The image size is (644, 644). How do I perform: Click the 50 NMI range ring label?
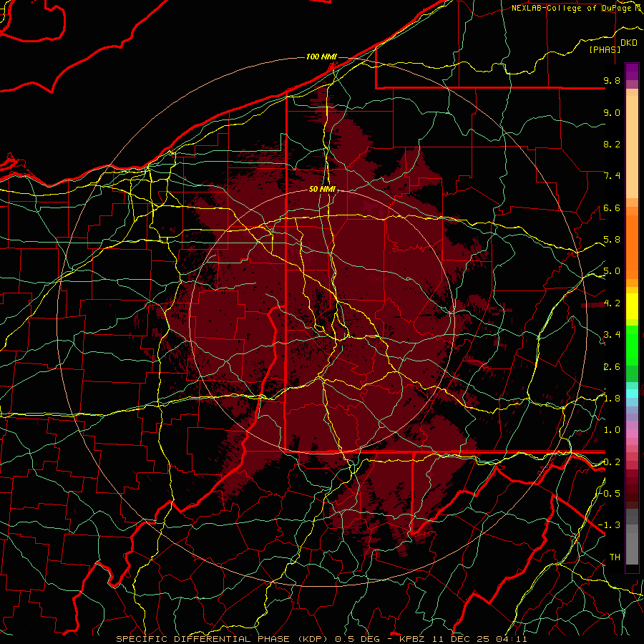(323, 189)
